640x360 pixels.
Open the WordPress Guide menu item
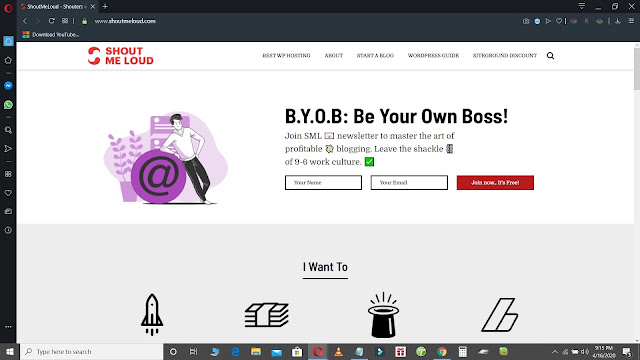[433, 56]
